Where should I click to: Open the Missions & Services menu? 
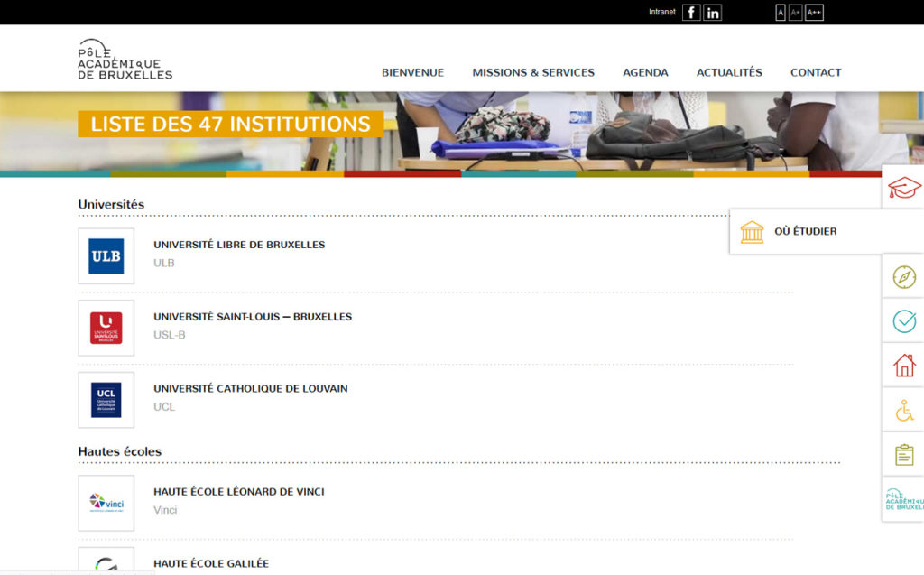click(533, 72)
